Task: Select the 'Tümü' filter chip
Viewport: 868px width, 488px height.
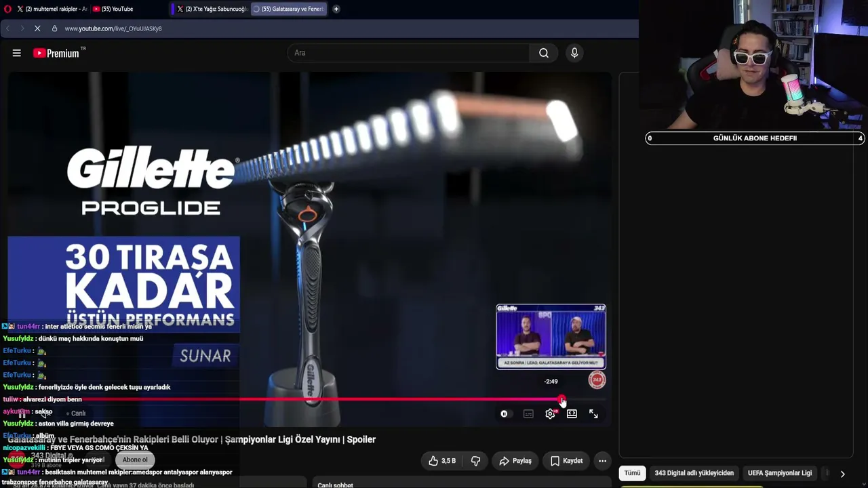Action: pos(632,473)
